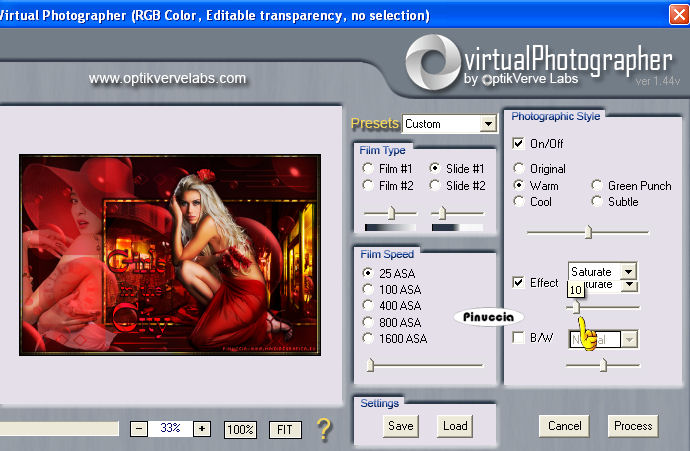Click the Load settings button
The image size is (690, 451).
click(455, 426)
